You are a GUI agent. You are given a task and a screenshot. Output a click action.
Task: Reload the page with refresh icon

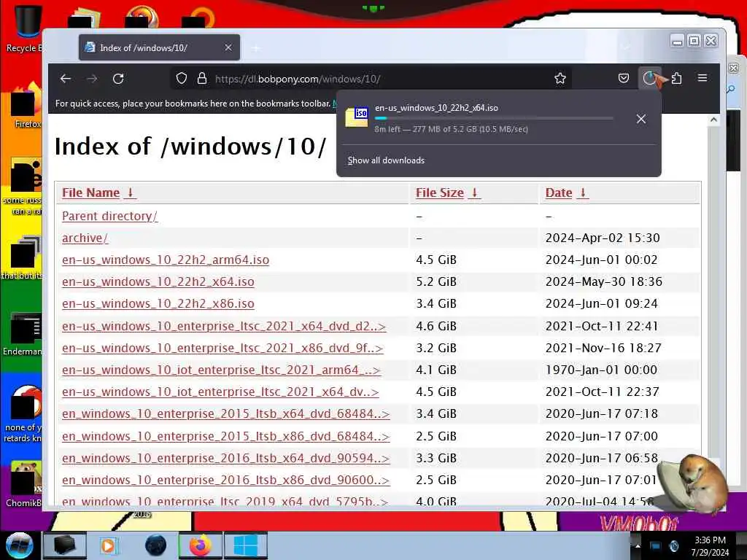(118, 79)
